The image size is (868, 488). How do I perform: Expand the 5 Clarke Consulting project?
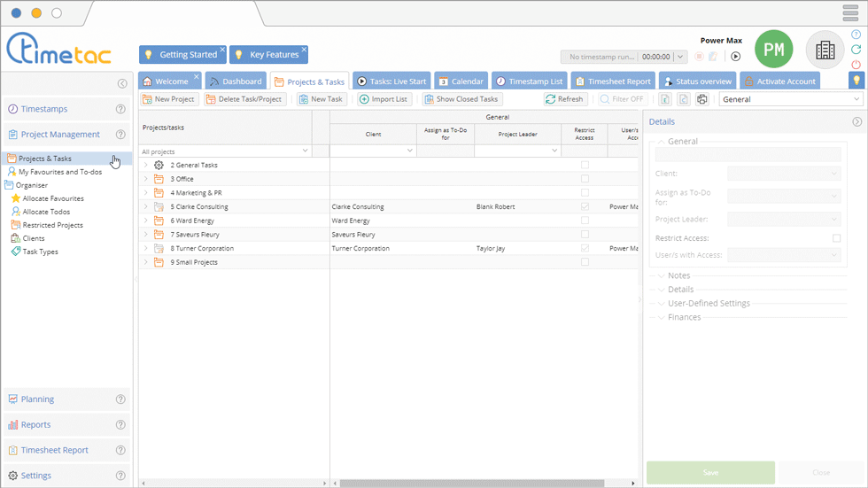[146, 207]
